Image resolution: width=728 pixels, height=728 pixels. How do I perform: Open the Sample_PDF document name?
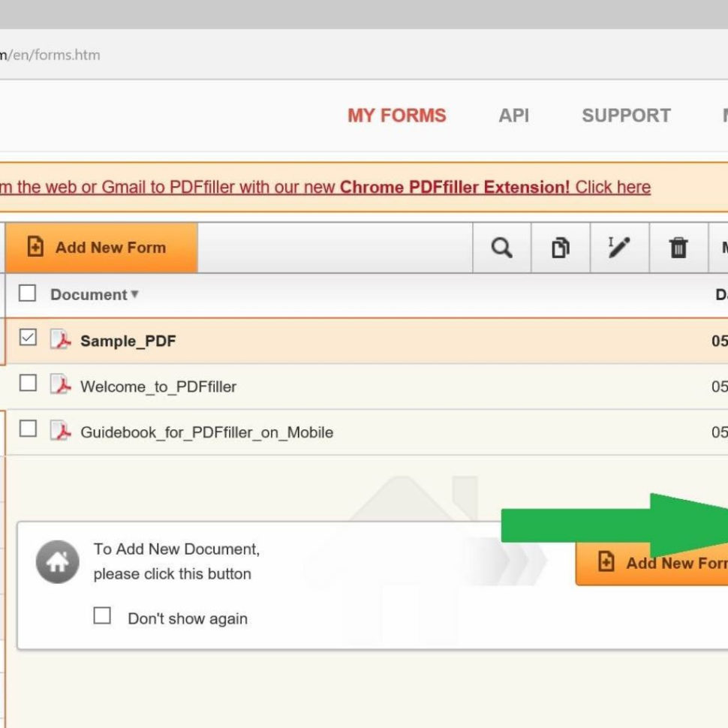(128, 341)
